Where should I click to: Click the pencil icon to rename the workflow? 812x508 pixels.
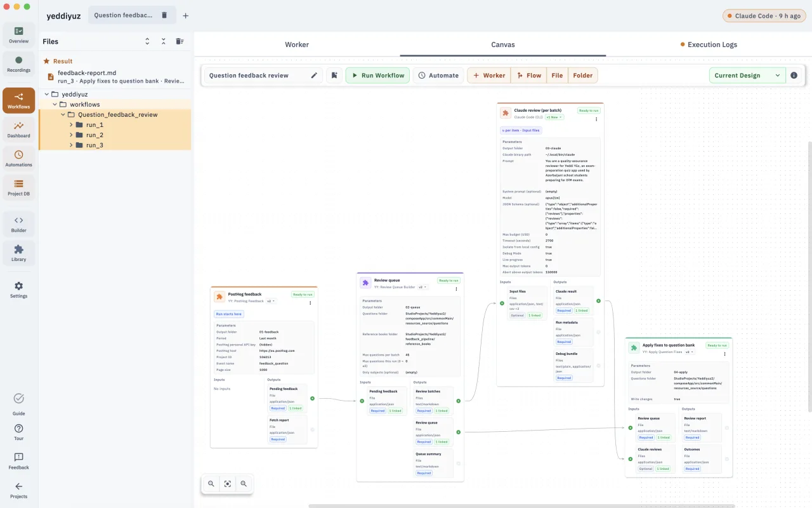(x=314, y=76)
